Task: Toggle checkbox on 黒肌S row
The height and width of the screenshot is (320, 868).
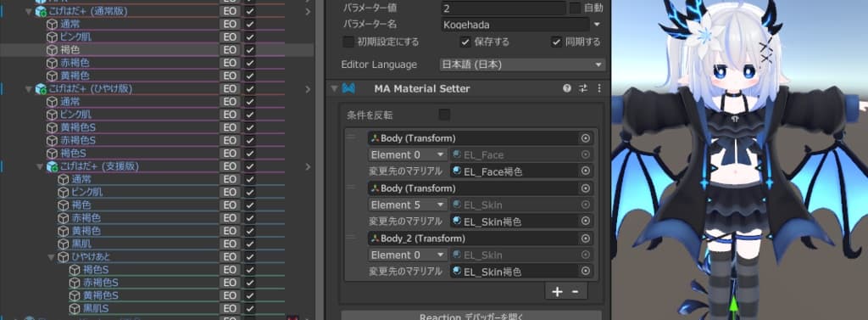Action: tap(250, 308)
